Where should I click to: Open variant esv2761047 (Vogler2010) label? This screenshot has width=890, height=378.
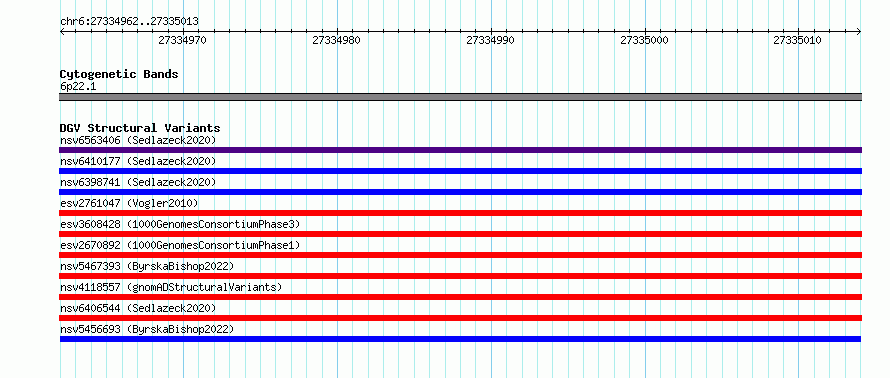(x=129, y=203)
